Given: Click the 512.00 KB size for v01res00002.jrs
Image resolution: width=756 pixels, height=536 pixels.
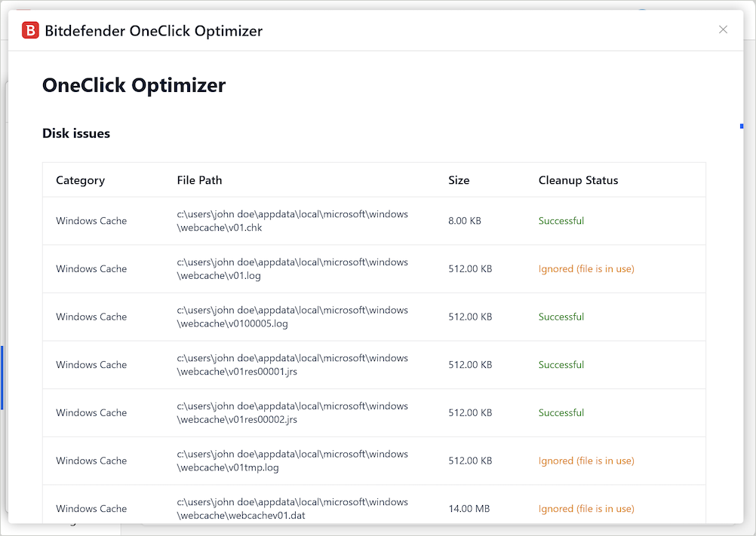Looking at the screenshot, I should tap(470, 412).
